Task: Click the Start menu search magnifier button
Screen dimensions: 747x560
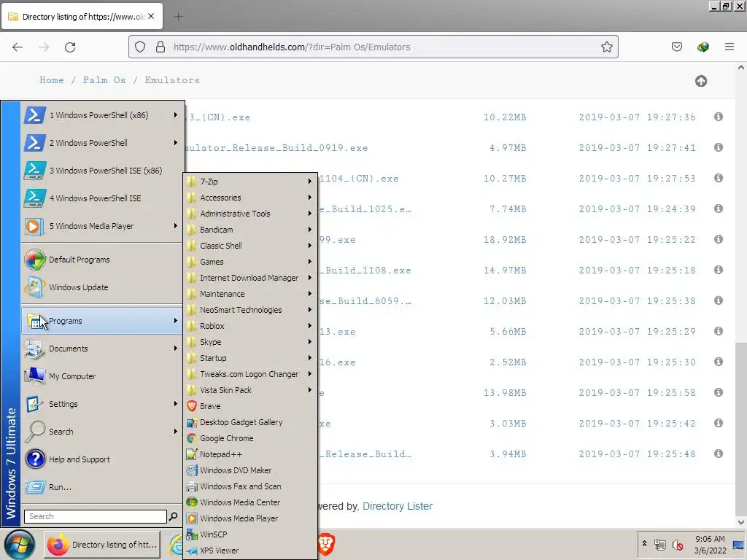Action: click(x=173, y=516)
